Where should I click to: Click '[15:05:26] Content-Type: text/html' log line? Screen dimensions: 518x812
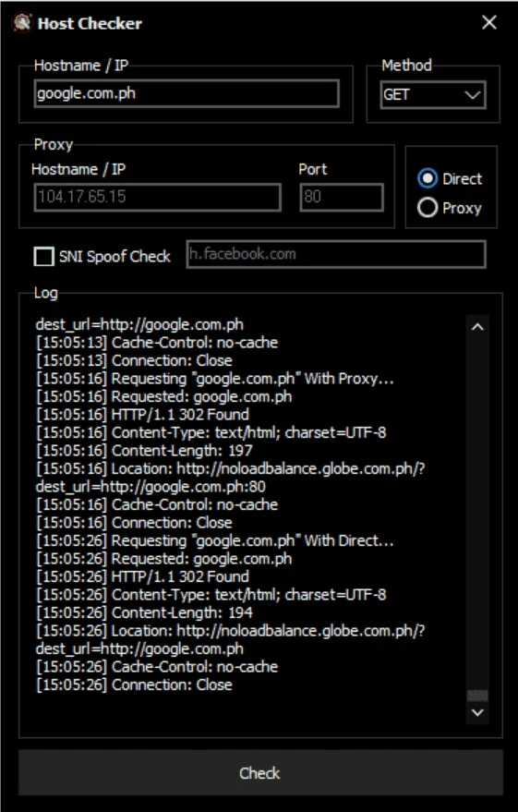211,595
